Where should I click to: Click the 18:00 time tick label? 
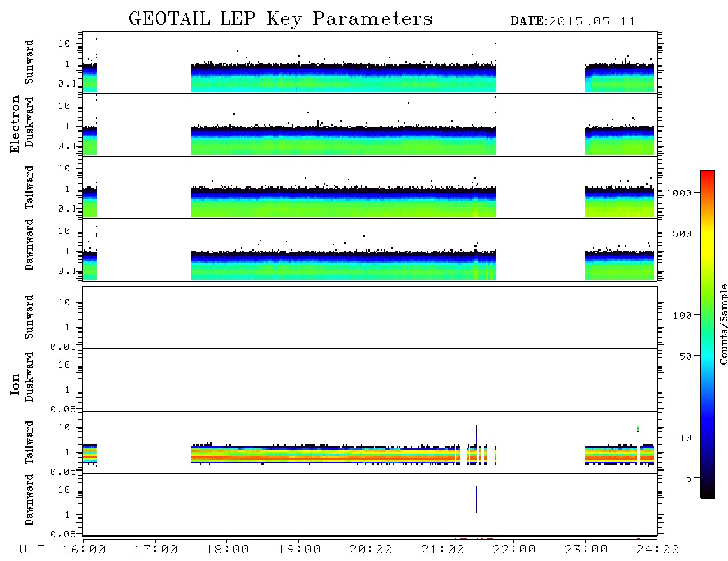pos(228,550)
